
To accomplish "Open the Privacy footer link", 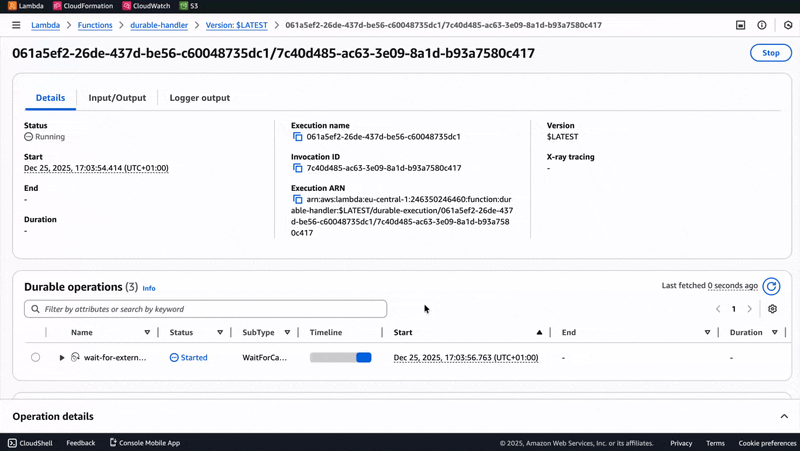I will tap(681, 443).
